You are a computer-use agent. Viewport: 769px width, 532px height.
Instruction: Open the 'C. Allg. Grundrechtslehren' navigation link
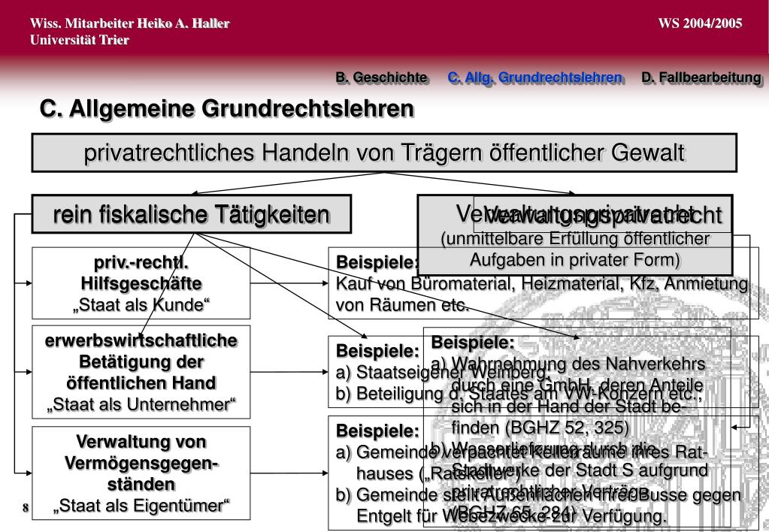click(x=534, y=77)
